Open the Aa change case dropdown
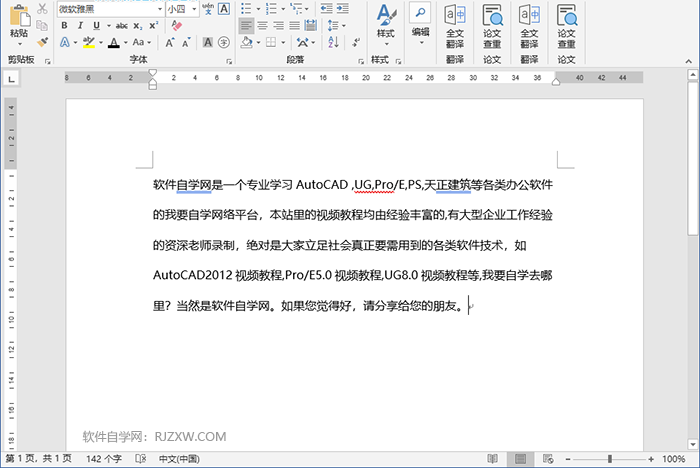700x468 pixels. tap(142, 42)
